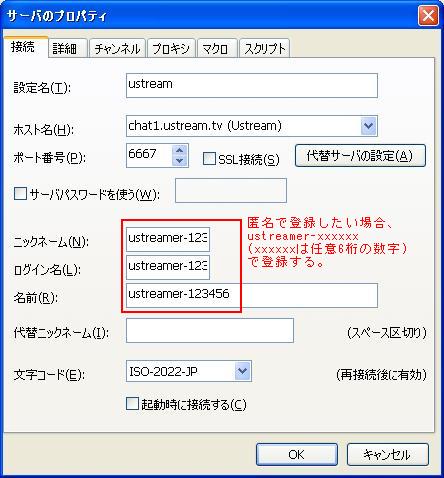
Task: Go to the マクロ tab
Action: point(217,49)
